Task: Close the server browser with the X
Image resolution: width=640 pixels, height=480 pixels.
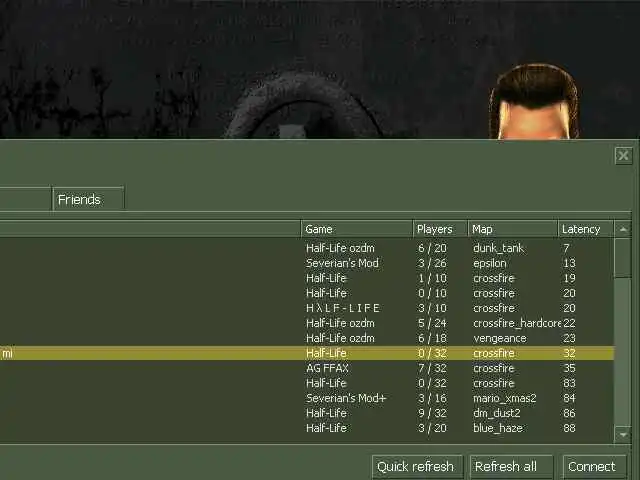Action: (623, 156)
